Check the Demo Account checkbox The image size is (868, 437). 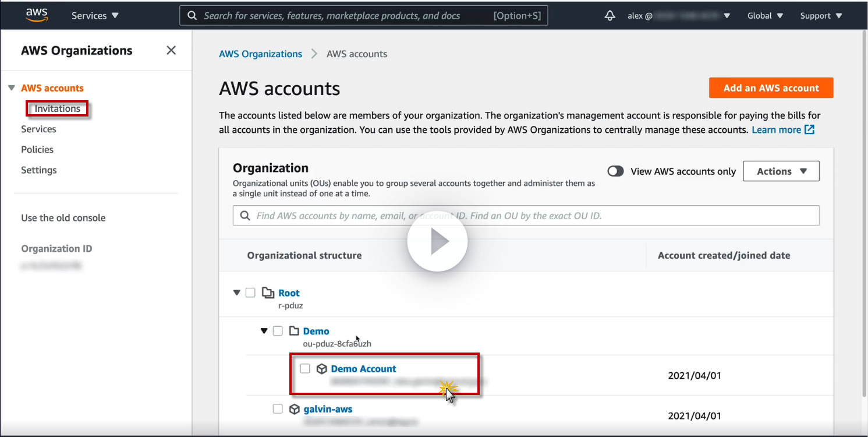[305, 369]
